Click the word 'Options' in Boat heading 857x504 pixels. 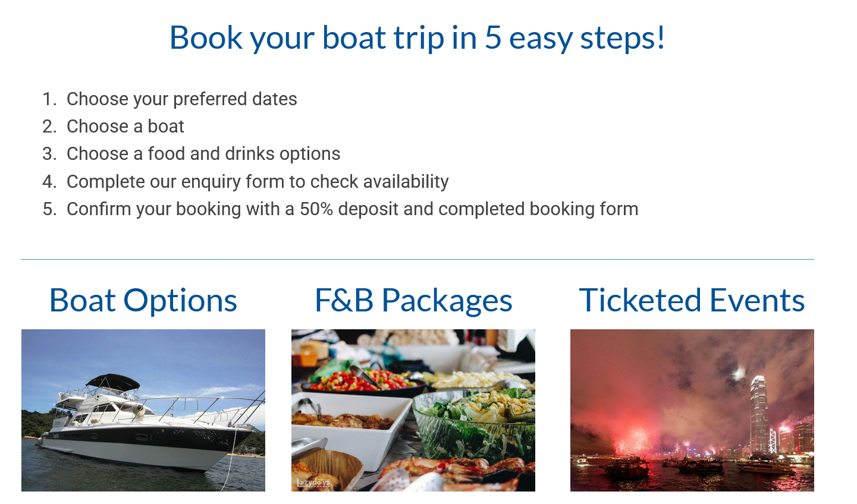click(x=181, y=300)
